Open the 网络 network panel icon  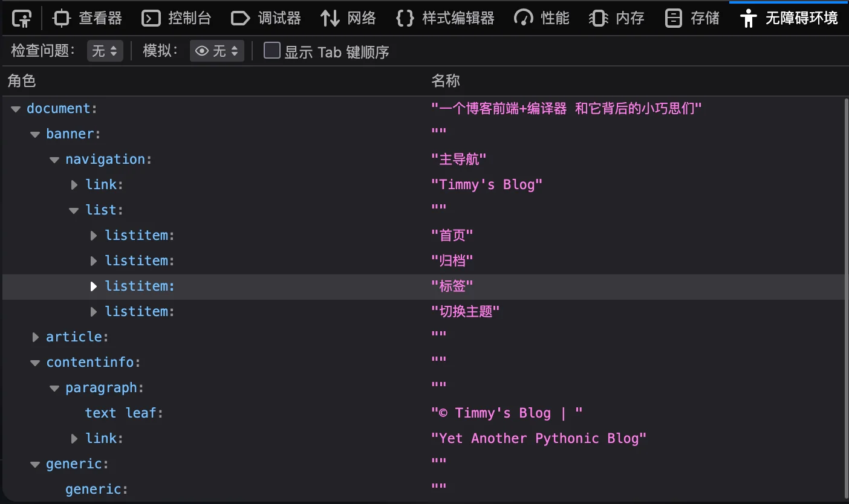(x=348, y=18)
